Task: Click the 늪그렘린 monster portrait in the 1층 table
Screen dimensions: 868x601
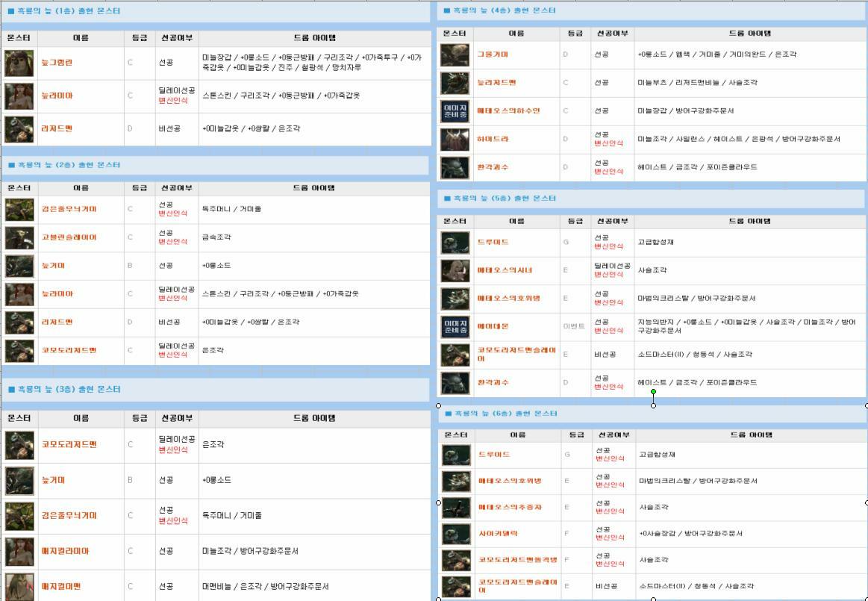Action: 19,63
